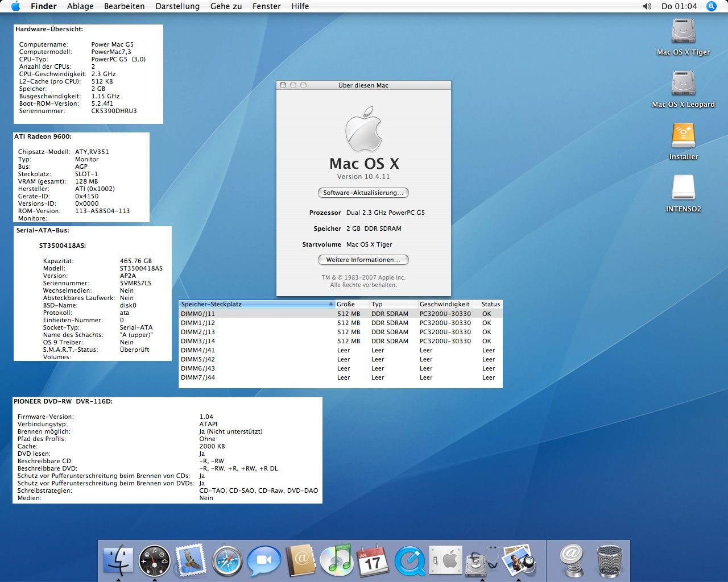
Task: Open the Apple menu
Action: (x=16, y=6)
